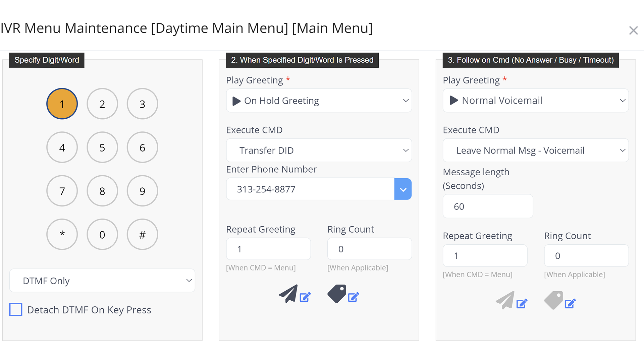The height and width of the screenshot is (362, 644).
Task: Open Leave Normal Msg - Voicemail dropdown
Action: click(535, 150)
